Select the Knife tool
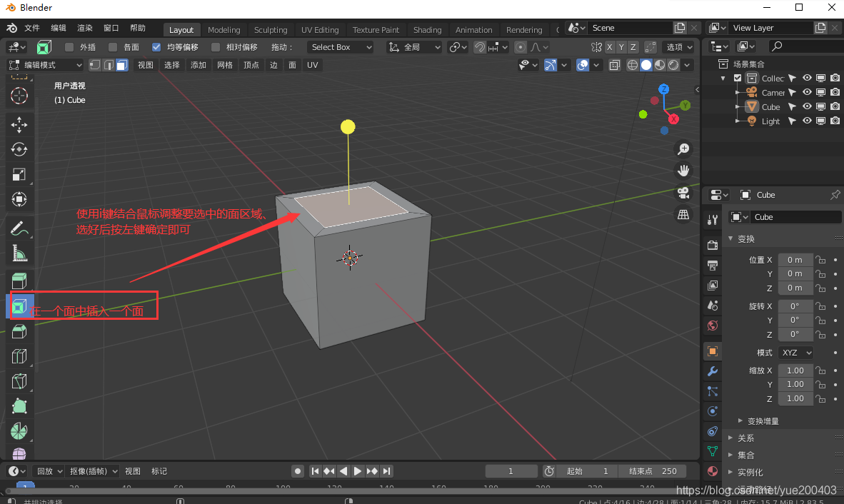Viewport: 844px width, 504px height. 19,381
